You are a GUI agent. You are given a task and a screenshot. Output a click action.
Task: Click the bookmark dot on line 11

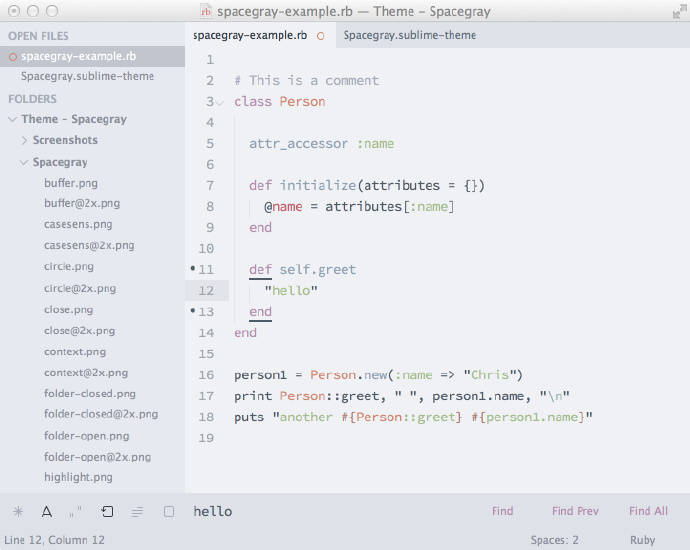[x=192, y=269]
